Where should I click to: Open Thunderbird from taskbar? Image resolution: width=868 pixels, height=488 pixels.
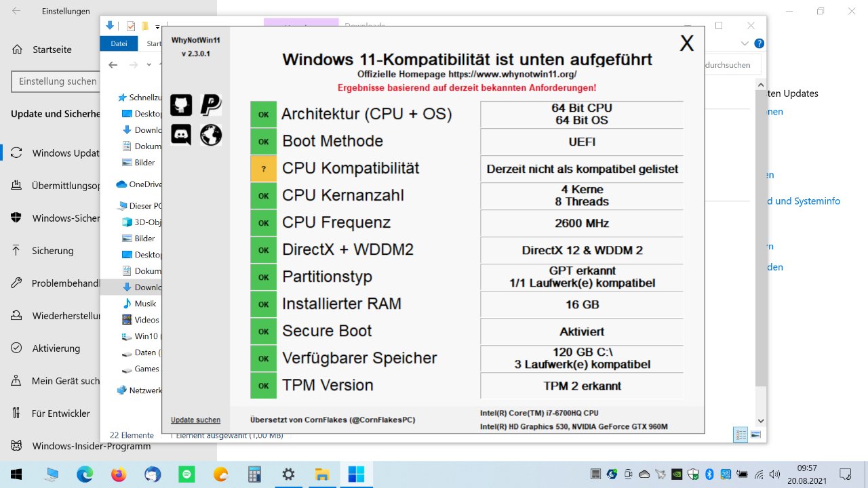tap(153, 474)
